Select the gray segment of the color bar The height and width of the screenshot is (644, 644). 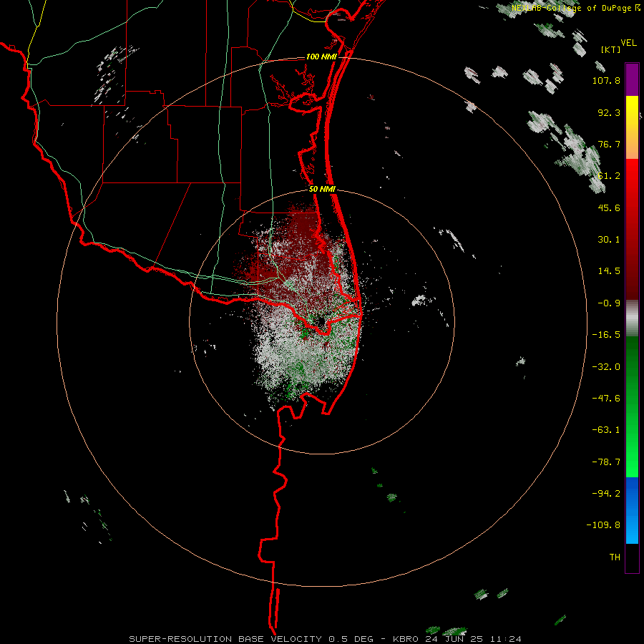pos(632,318)
